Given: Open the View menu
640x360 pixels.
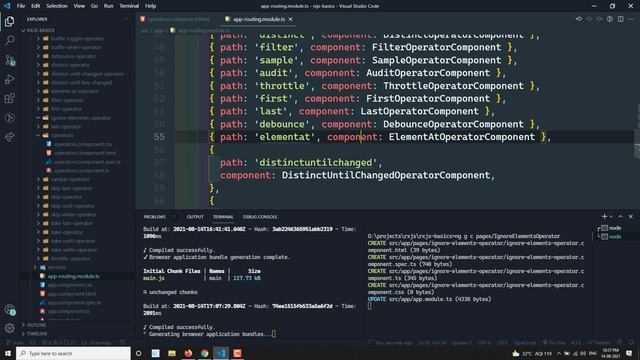Looking at the screenshot, I should [79, 6].
